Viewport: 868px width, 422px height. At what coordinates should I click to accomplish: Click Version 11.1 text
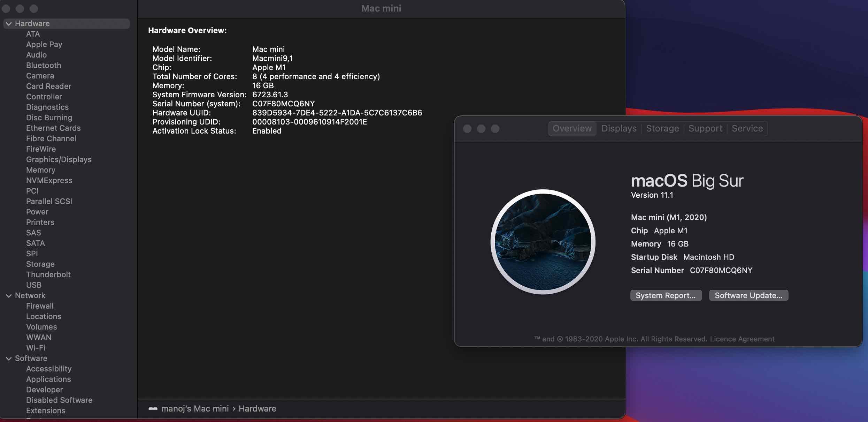[652, 195]
